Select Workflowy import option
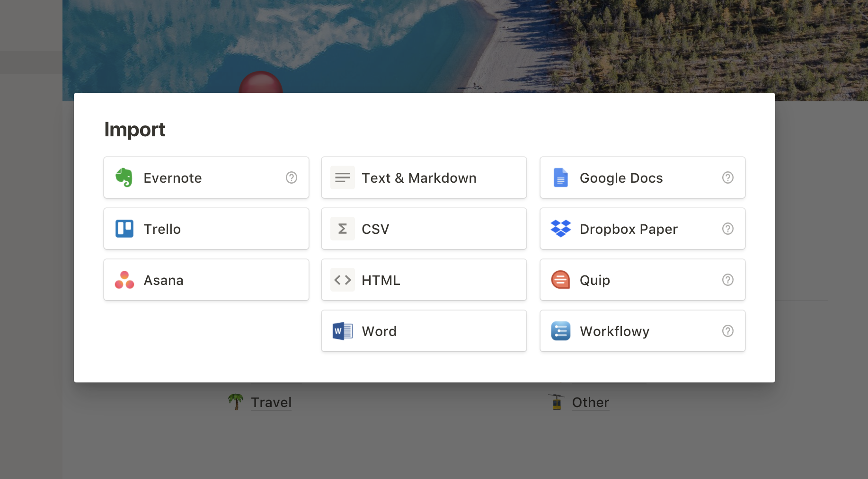The image size is (868, 479). [643, 331]
